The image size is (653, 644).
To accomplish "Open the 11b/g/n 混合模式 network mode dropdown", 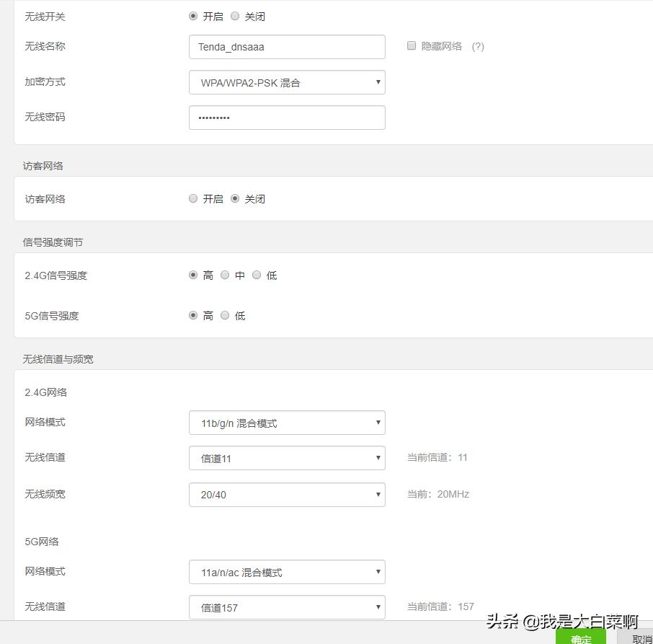I will pyautogui.click(x=287, y=423).
